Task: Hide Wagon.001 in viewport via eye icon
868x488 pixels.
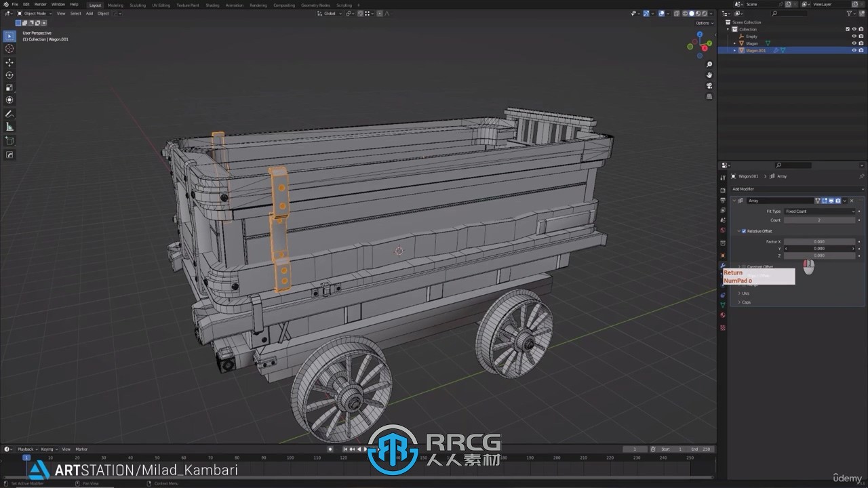Action: pyautogui.click(x=854, y=50)
